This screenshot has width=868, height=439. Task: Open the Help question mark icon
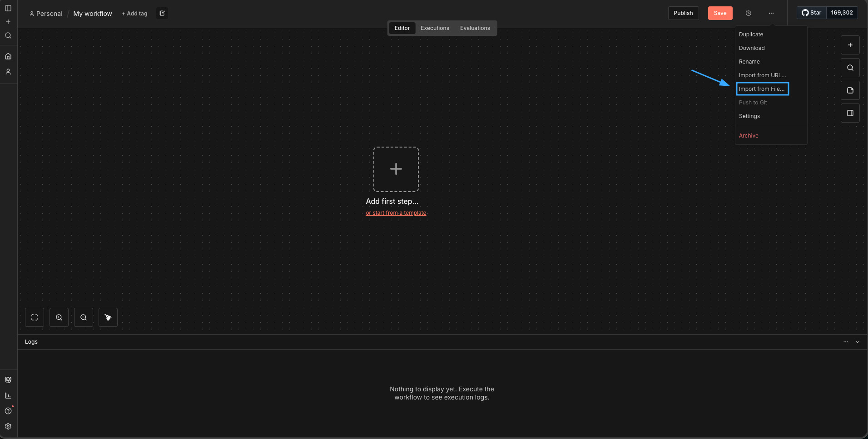8,411
